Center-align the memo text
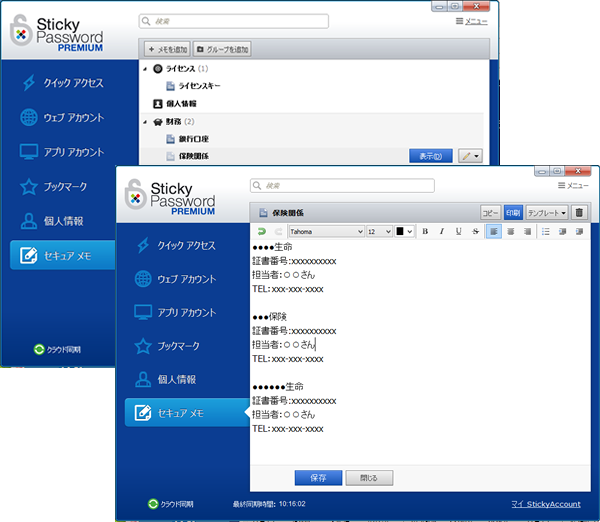This screenshot has height=522, width=600. (510, 232)
